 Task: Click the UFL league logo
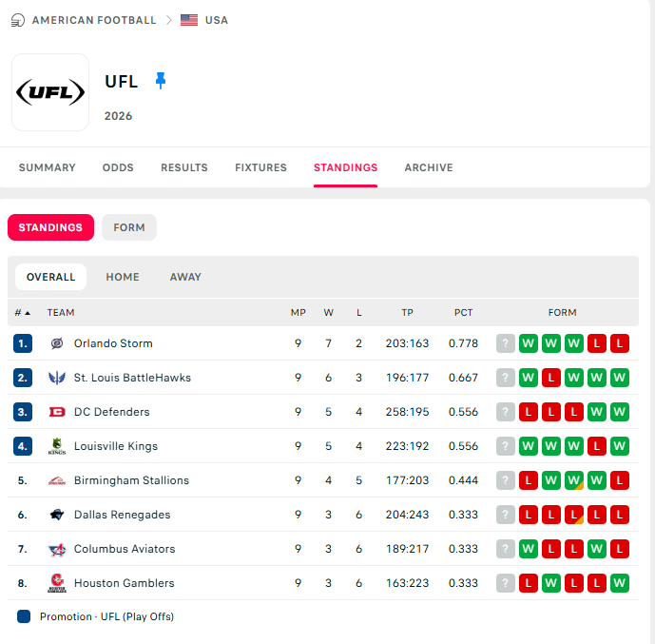pyautogui.click(x=50, y=92)
